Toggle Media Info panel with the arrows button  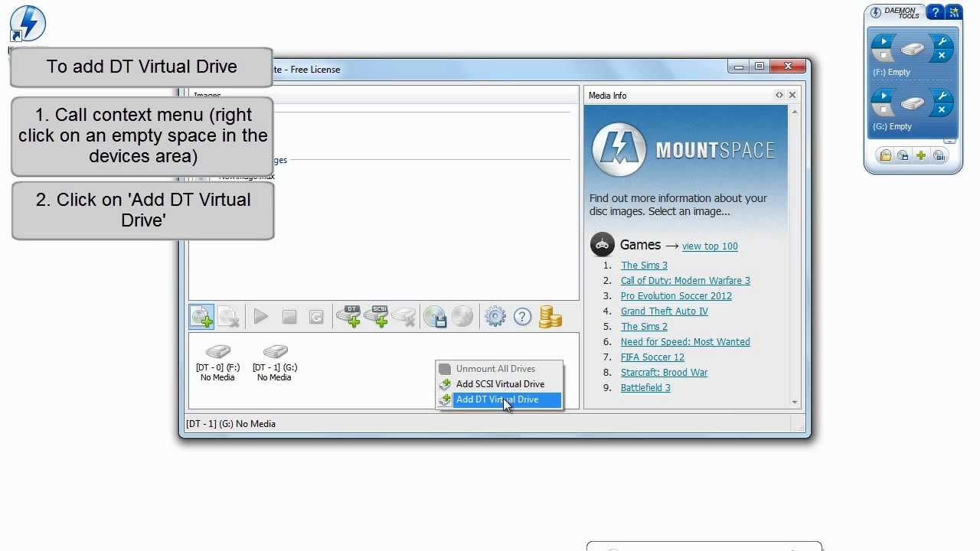(779, 95)
